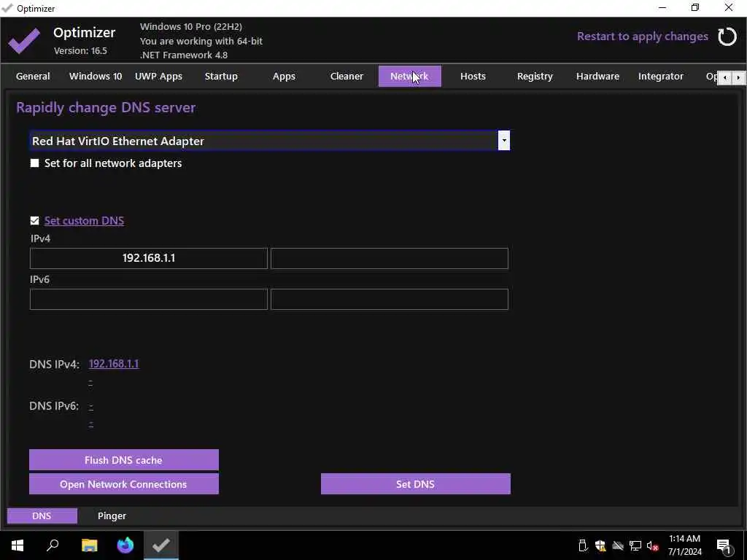Image resolution: width=747 pixels, height=560 pixels.
Task: Open the Windows Start menu
Action: coord(18,545)
